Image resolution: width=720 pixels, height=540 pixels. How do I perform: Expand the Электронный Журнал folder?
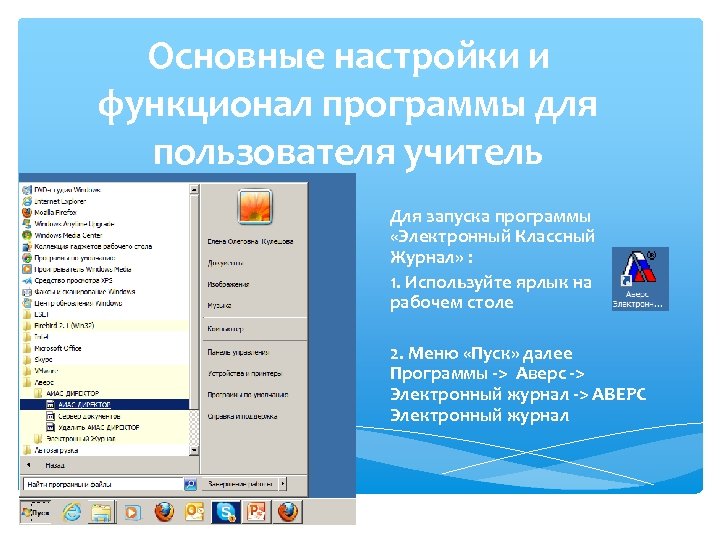(75, 439)
